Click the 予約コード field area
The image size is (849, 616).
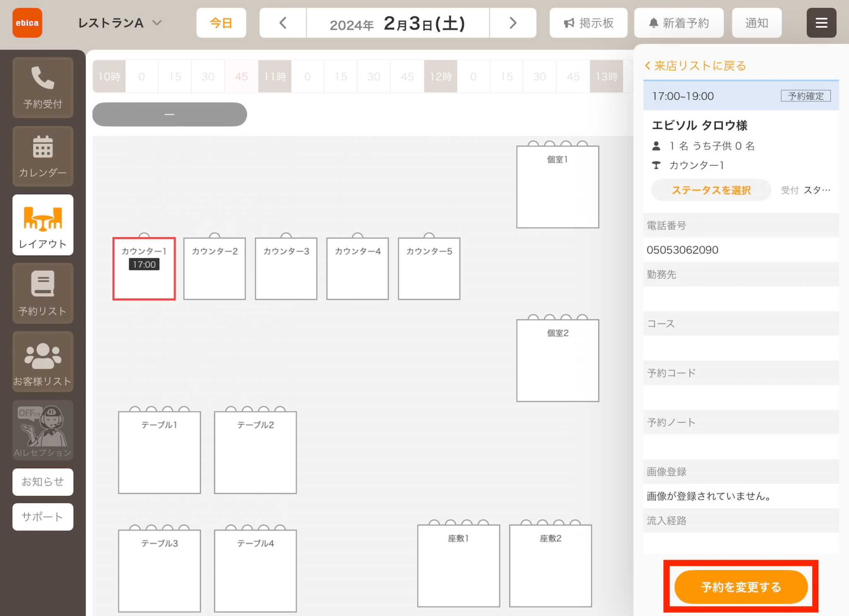coord(741,397)
